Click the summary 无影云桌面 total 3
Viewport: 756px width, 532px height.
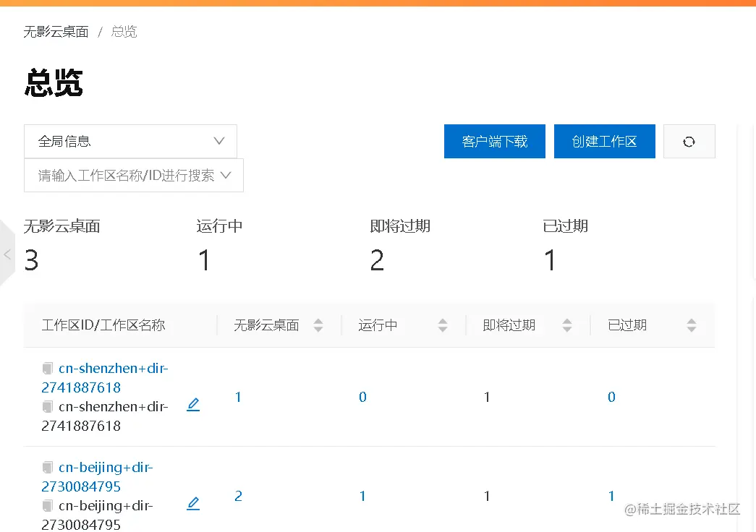[31, 260]
